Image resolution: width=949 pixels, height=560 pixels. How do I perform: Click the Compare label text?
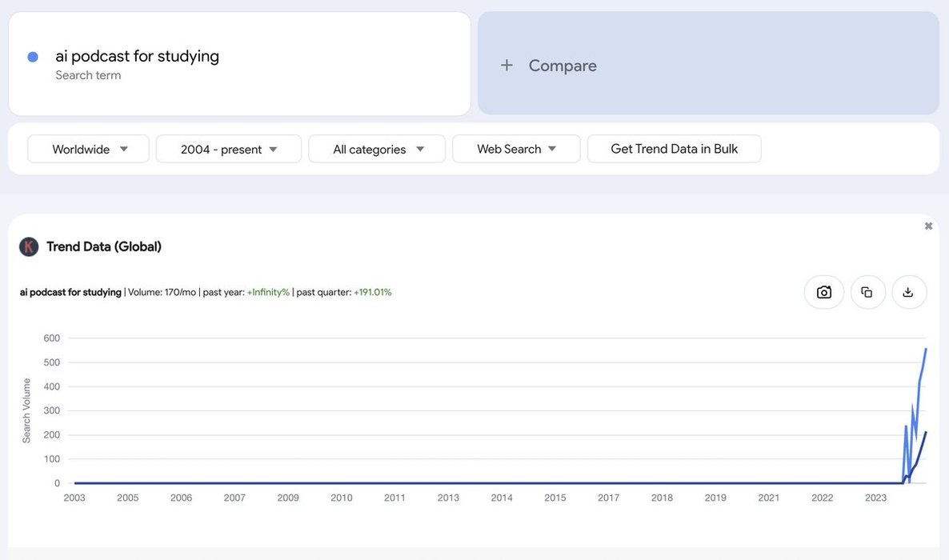pyautogui.click(x=563, y=66)
